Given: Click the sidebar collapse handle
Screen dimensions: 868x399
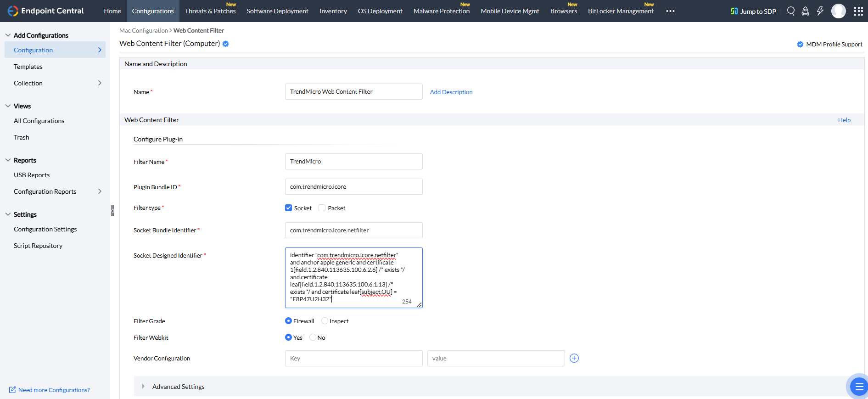Looking at the screenshot, I should (112, 211).
